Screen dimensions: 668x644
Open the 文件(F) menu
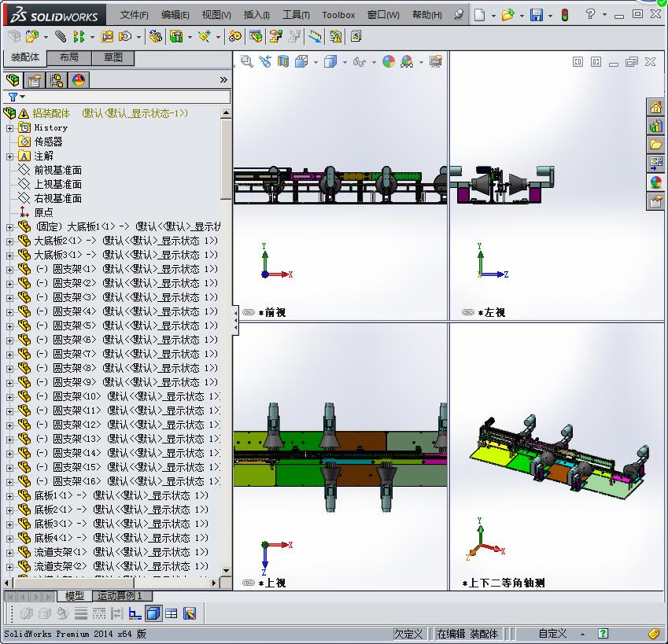click(x=135, y=15)
